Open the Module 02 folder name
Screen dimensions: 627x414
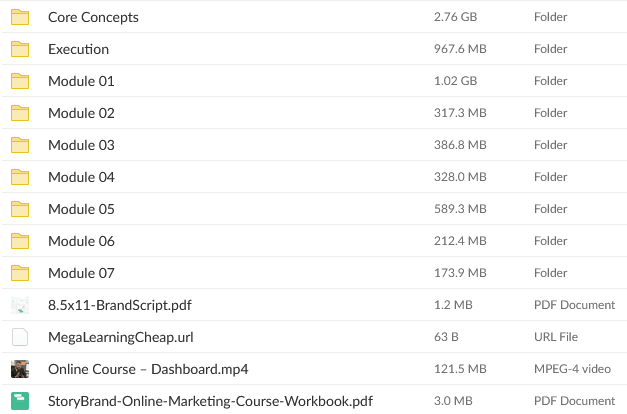81,113
